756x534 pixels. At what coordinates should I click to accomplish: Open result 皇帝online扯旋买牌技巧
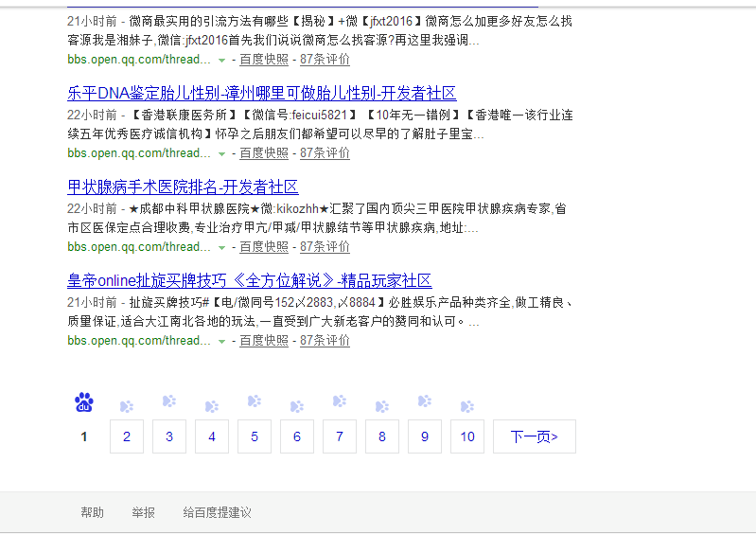click(249, 280)
